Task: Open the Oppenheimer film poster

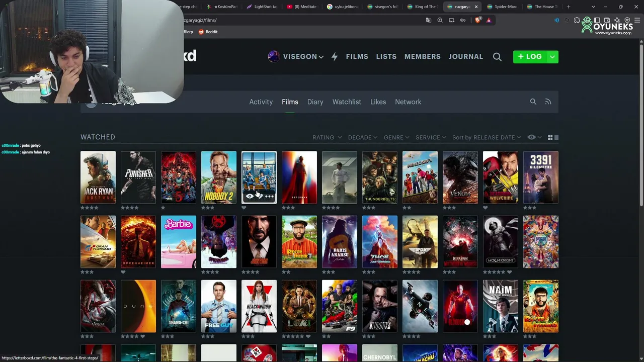Action: (138, 242)
